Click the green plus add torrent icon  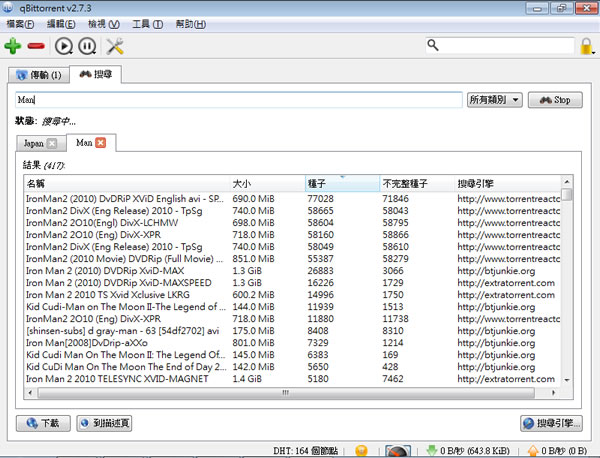tap(13, 45)
